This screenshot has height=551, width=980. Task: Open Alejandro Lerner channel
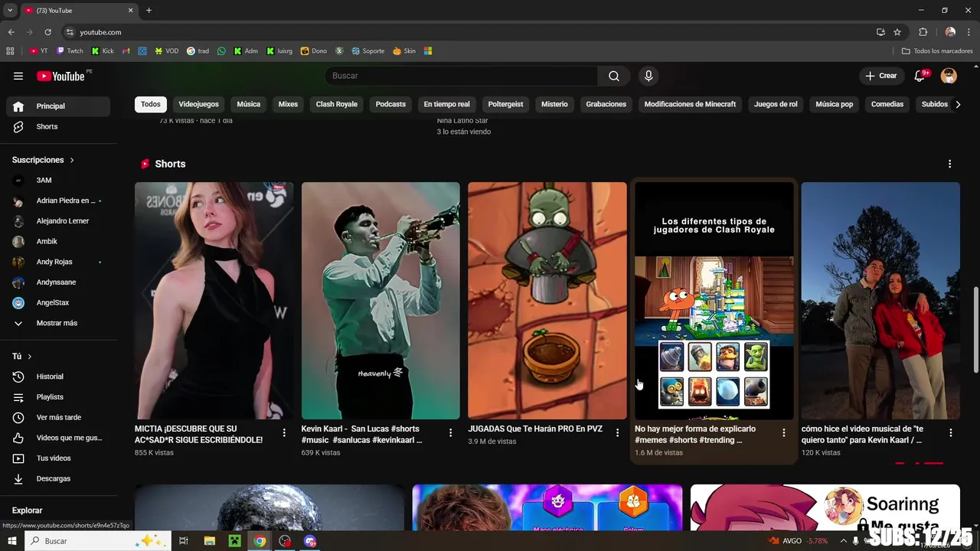pos(58,221)
